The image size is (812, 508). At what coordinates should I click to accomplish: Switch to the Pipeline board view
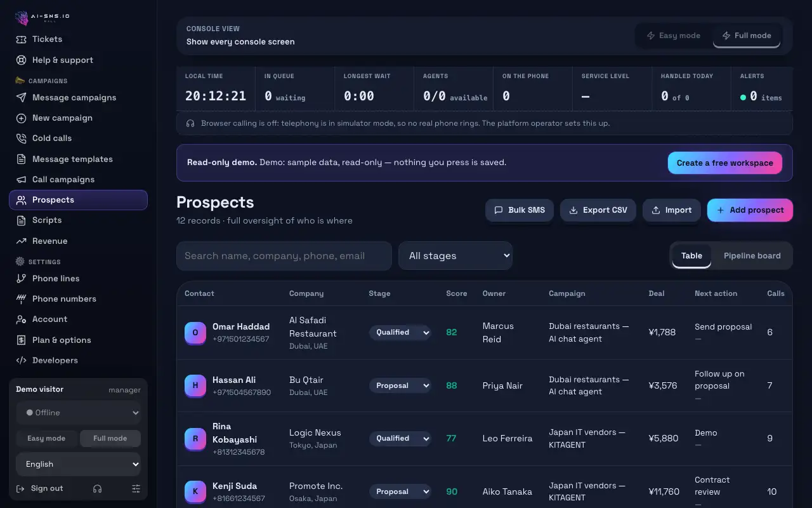coord(752,256)
